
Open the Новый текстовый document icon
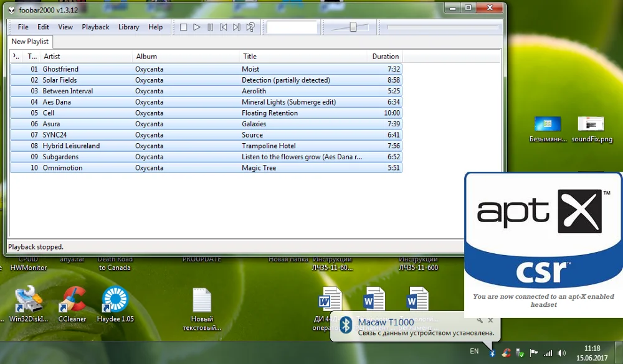click(x=202, y=309)
